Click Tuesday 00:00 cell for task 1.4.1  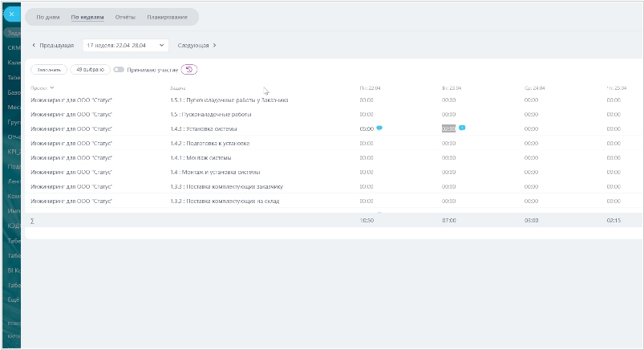pos(448,157)
